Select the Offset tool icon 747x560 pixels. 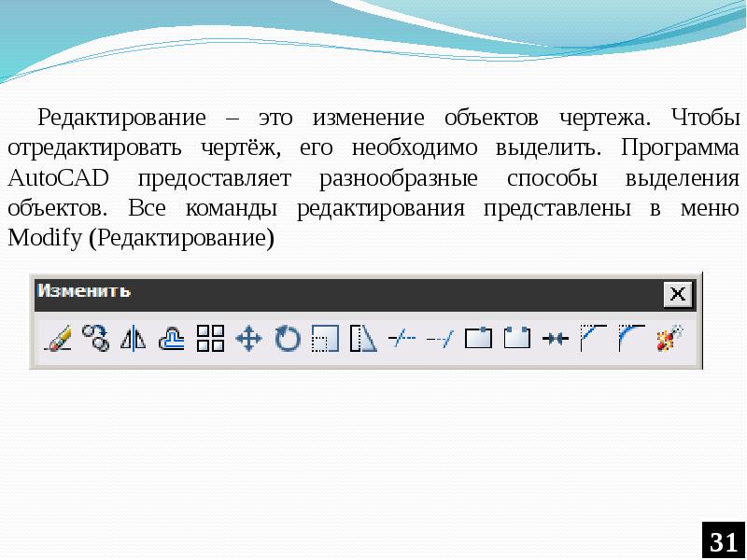pos(172,338)
